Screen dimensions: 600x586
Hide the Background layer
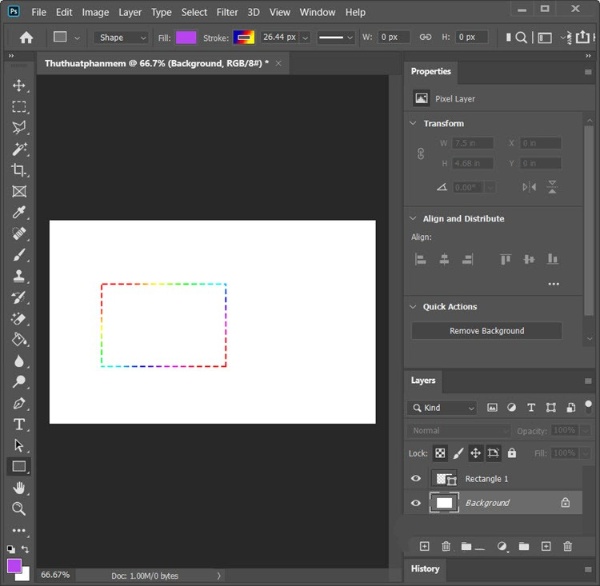(416, 503)
